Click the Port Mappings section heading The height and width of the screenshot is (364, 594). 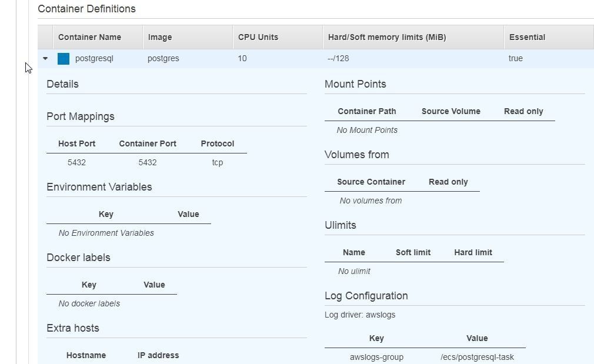81,116
